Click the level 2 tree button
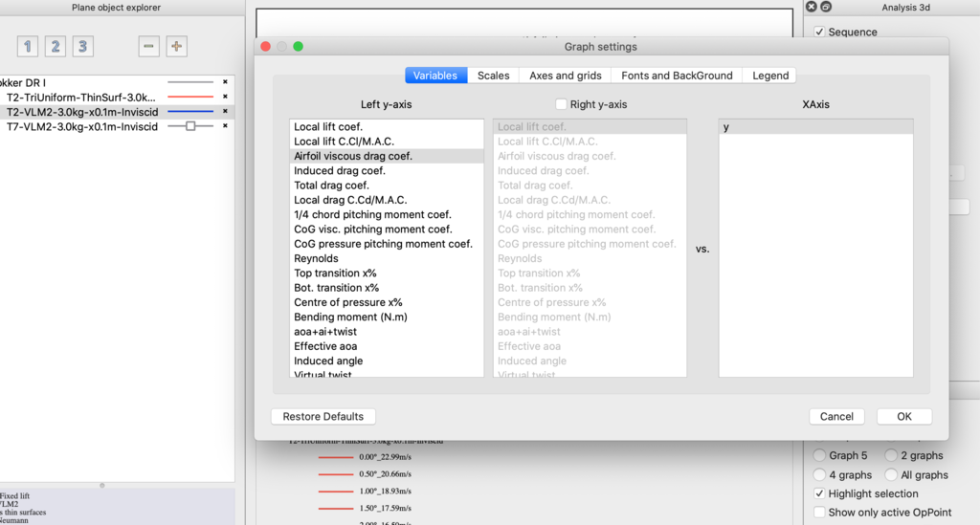This screenshot has width=980, height=525. 56,47
